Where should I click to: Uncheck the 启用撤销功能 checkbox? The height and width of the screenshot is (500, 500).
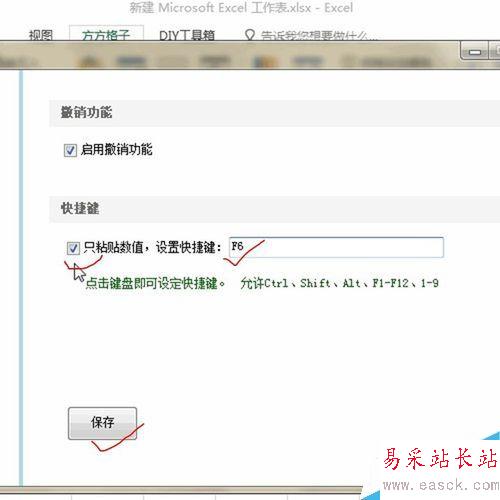coord(70,150)
